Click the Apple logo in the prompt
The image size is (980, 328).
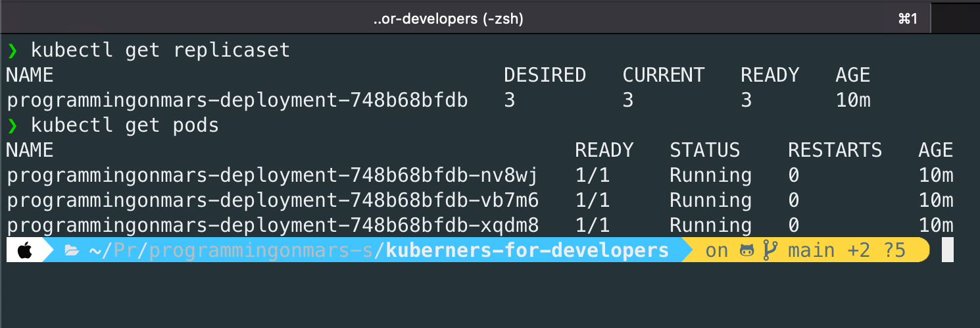[24, 251]
